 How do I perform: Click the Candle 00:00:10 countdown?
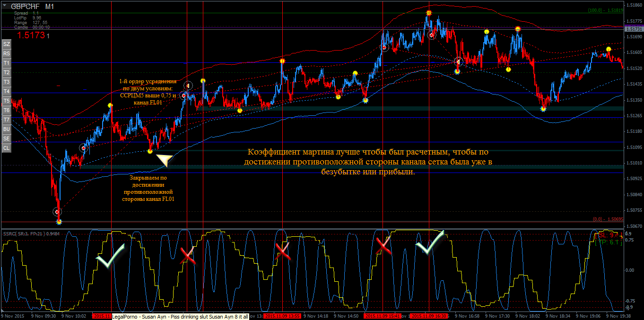tap(32, 27)
